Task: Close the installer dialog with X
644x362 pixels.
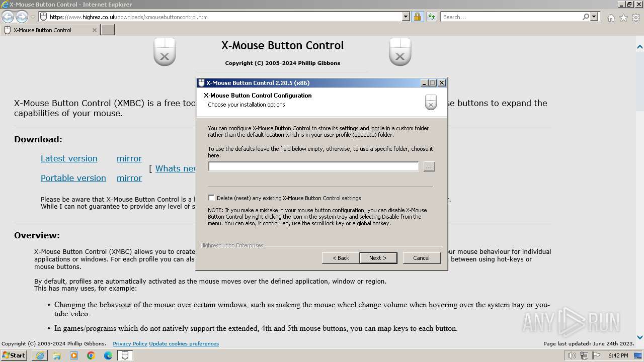Action: tap(441, 83)
